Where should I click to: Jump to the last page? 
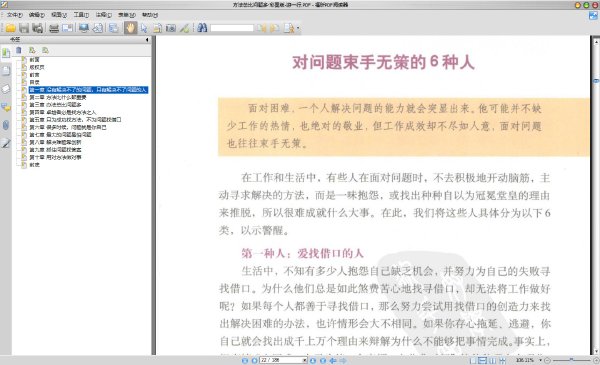pyautogui.click(x=323, y=360)
